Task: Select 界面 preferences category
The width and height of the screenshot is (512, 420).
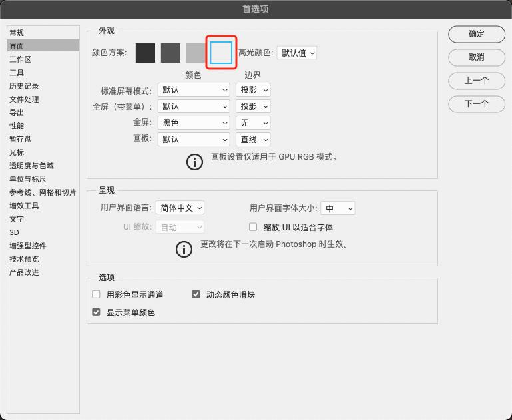Action: (x=43, y=46)
